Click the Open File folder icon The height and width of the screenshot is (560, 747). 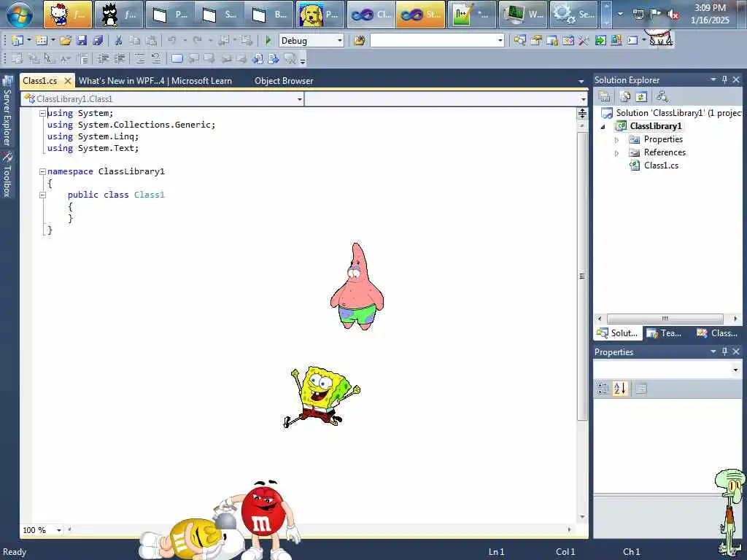coord(66,41)
